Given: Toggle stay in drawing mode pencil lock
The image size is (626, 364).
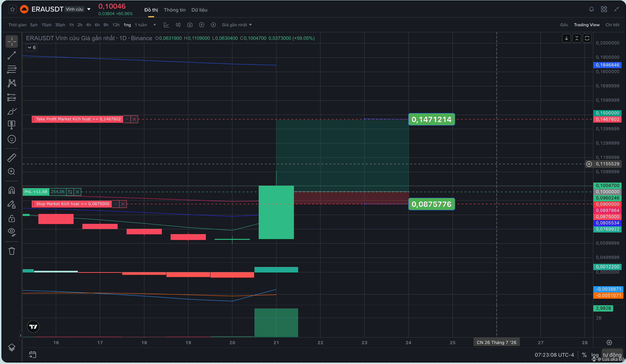Looking at the screenshot, I should click(12, 205).
